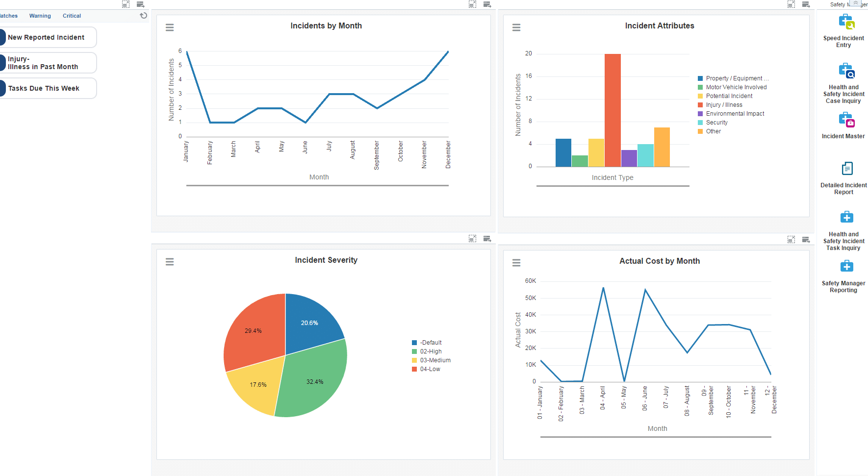Screen dimensions: 868x476
Task: Toggle Other legend entry
Action: [710, 131]
